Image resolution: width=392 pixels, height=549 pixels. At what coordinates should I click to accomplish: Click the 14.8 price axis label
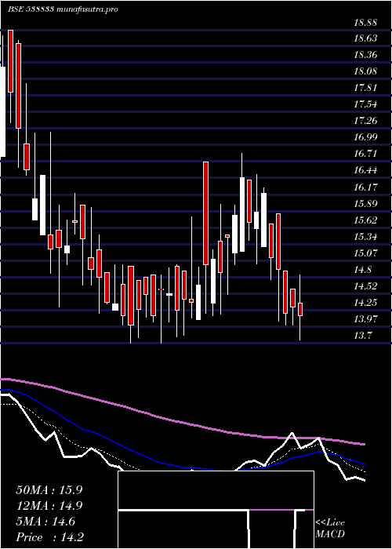click(363, 270)
